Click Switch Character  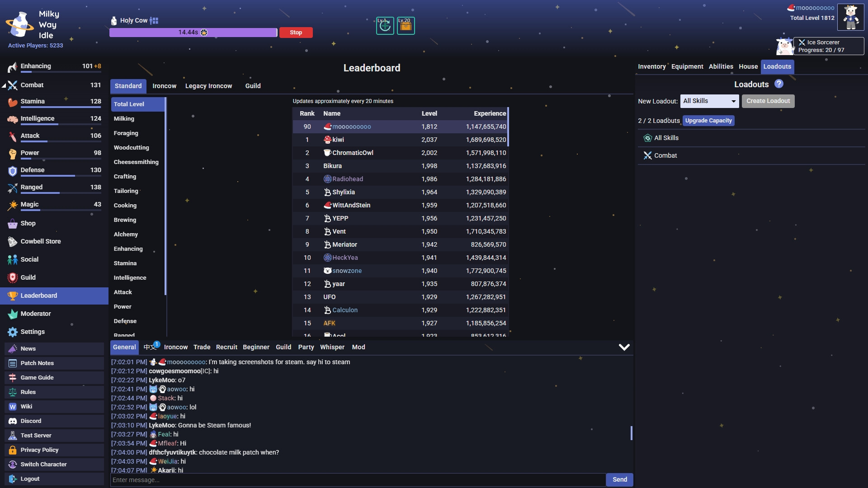coord(54,465)
